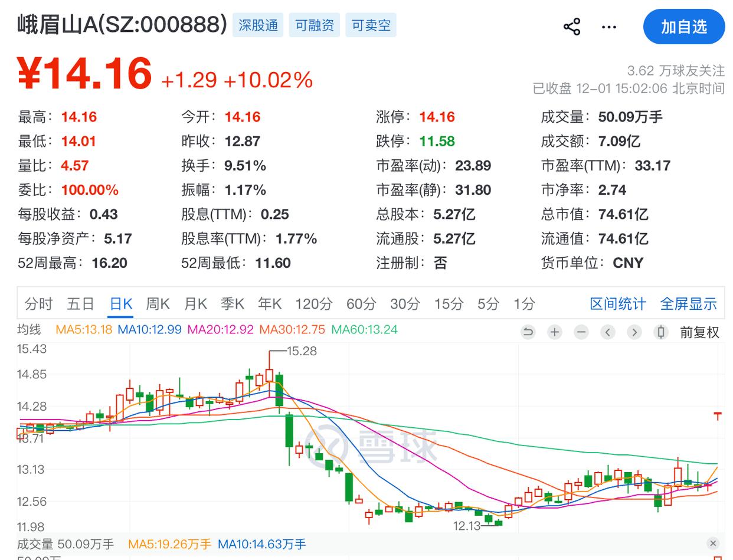Open the three-dot more options menu
The image size is (733, 560).
[x=608, y=27]
